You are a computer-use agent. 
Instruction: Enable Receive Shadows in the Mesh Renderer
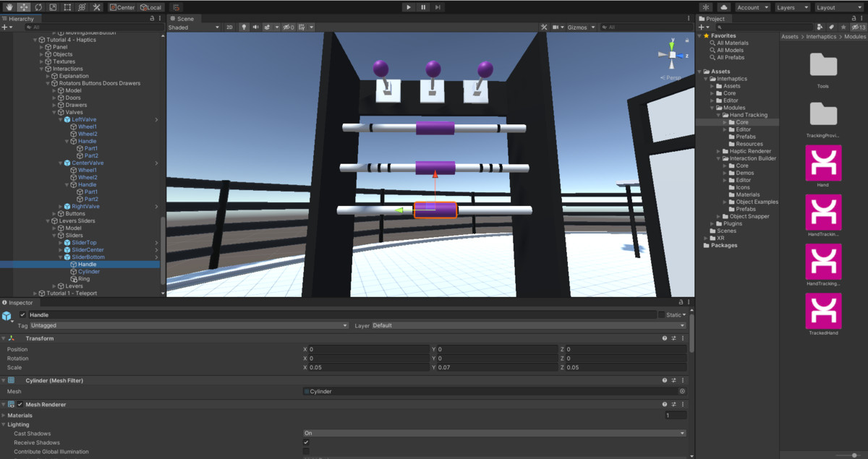pyautogui.click(x=306, y=442)
